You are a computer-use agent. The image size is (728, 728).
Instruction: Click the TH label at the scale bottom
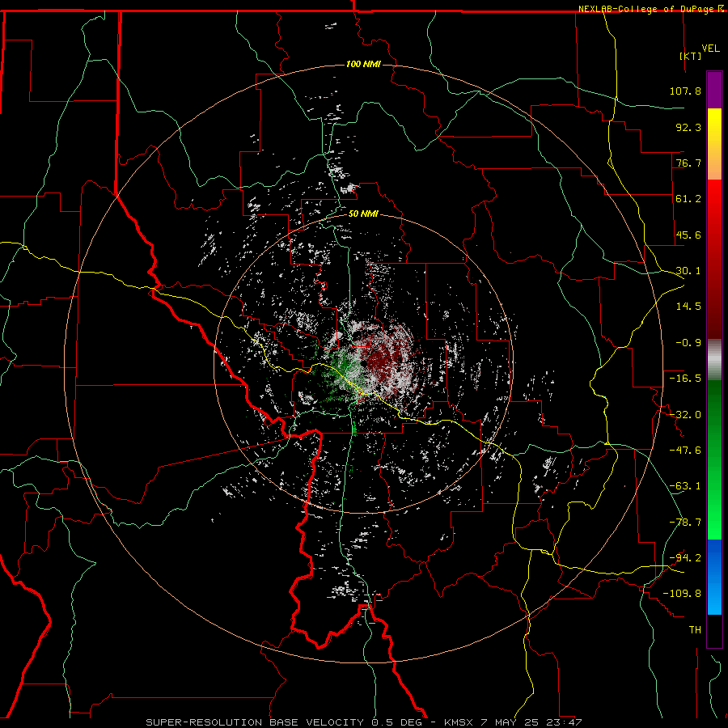point(695,630)
